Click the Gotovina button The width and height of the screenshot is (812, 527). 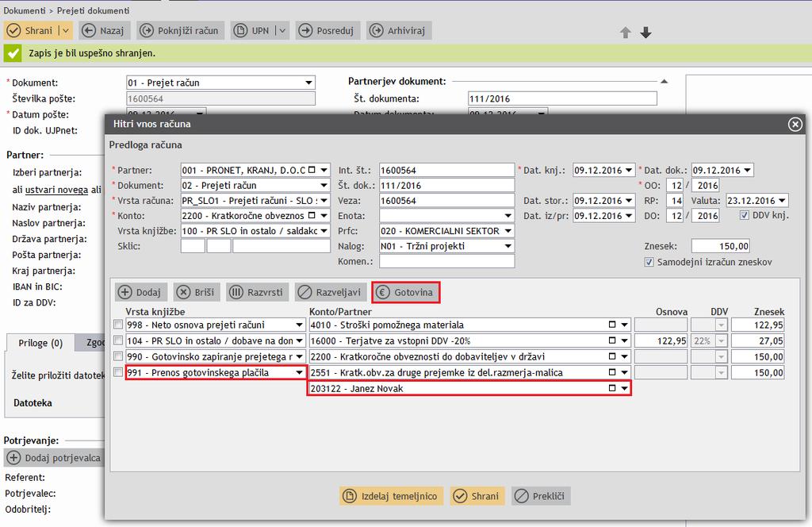click(406, 292)
